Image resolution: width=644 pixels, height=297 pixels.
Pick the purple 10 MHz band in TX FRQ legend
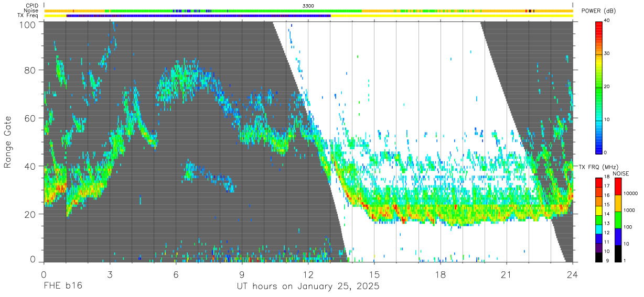pyautogui.click(x=598, y=248)
